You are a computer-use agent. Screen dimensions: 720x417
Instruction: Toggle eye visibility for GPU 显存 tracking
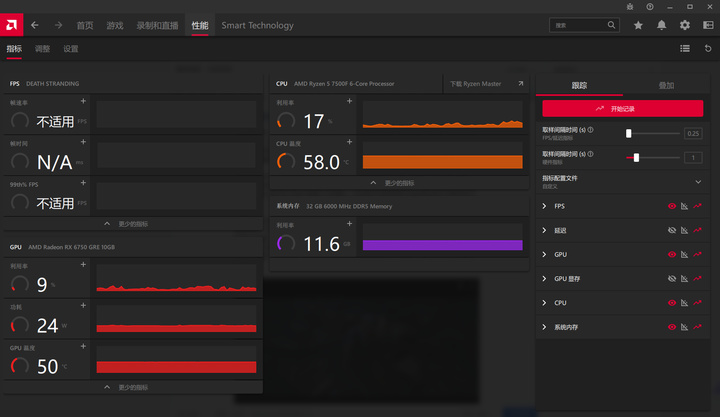tap(672, 278)
